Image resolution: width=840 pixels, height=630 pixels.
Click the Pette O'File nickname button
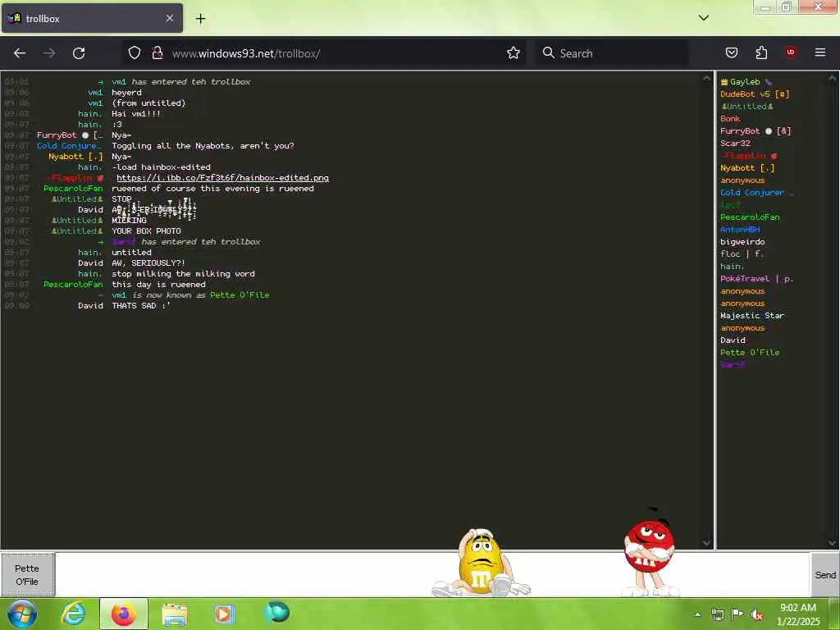[27, 575]
